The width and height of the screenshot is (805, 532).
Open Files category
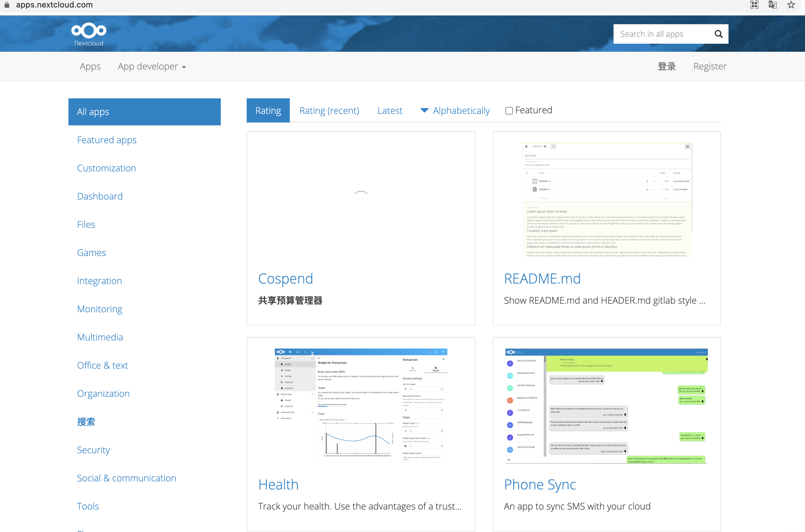click(x=86, y=224)
